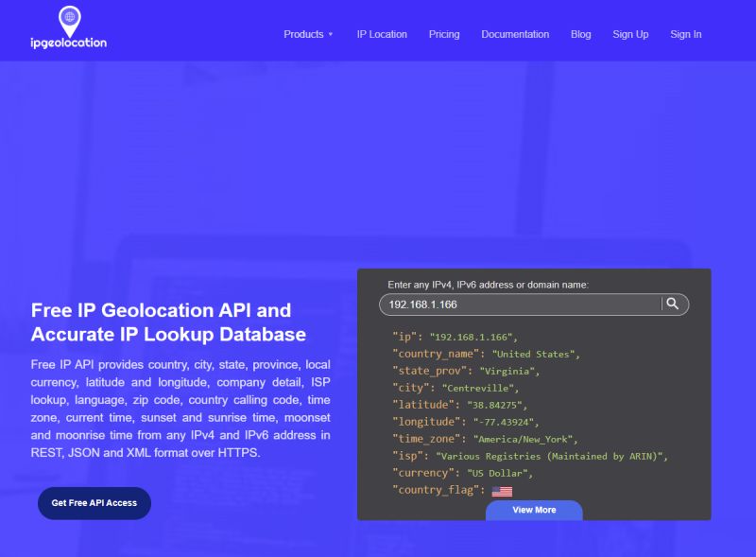Expand the Products dropdown menu

click(x=308, y=34)
